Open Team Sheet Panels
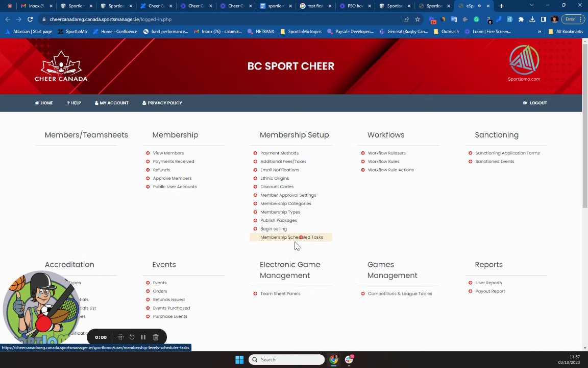Screen dimensions: 588x368 tap(280, 294)
